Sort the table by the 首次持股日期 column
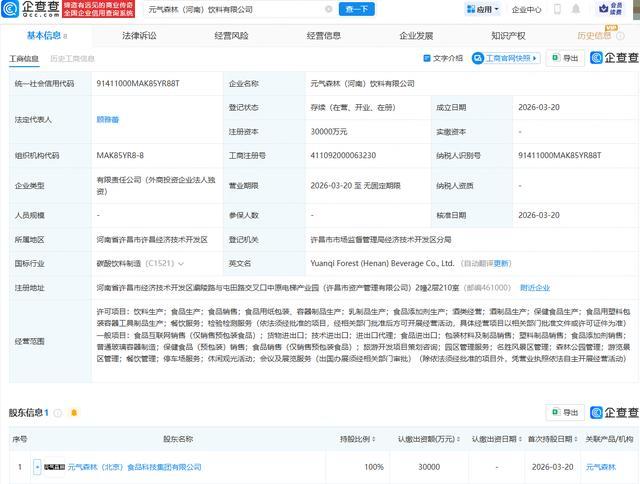Viewport: 640px width, 484px height. (x=553, y=439)
